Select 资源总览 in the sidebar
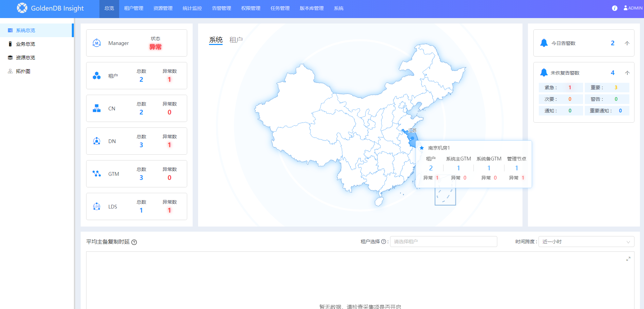 click(37, 58)
